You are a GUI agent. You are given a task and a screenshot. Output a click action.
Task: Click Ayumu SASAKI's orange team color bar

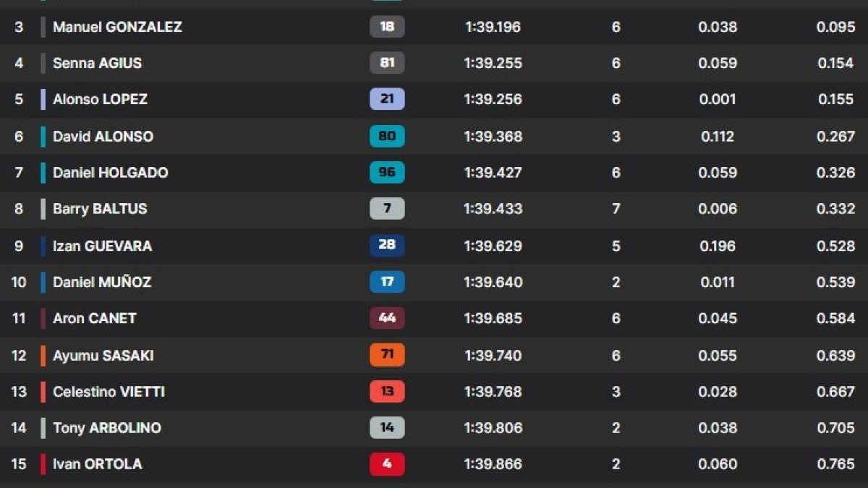43,355
